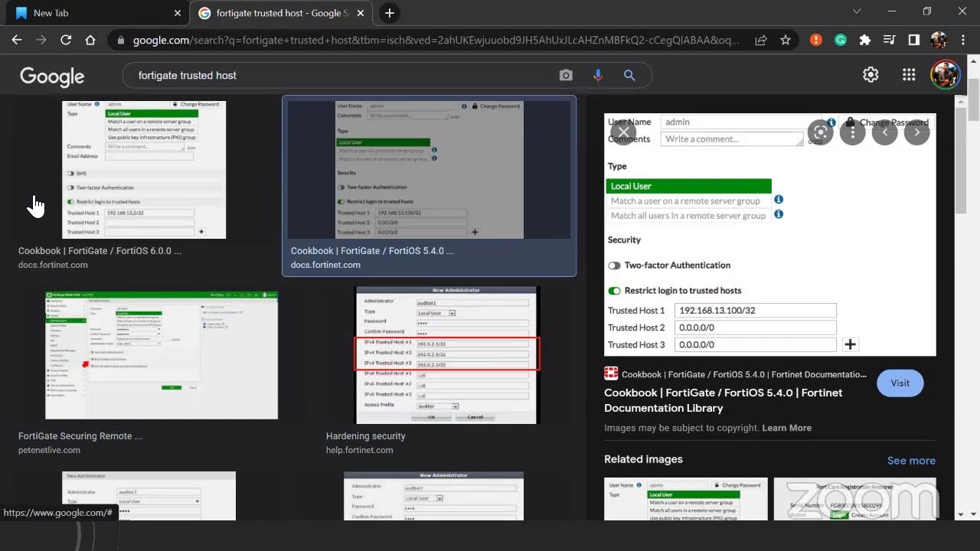
Task: Click the Google logo
Action: (52, 76)
